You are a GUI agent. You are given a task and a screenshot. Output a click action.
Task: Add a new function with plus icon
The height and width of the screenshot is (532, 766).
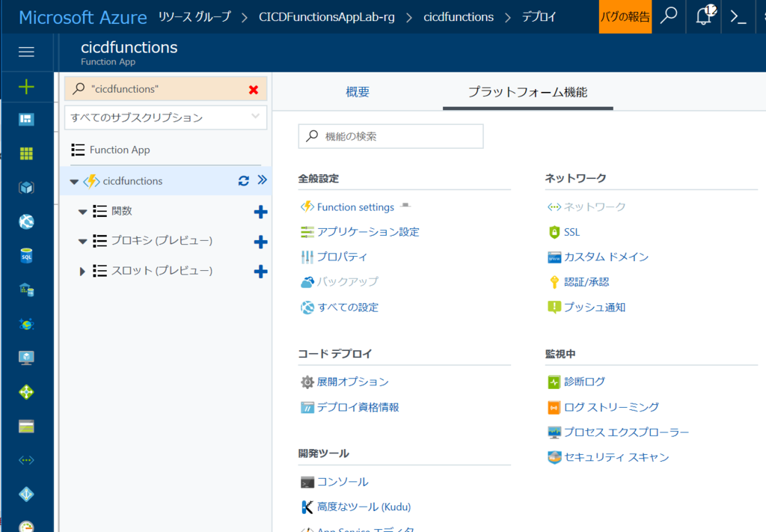pyautogui.click(x=260, y=212)
